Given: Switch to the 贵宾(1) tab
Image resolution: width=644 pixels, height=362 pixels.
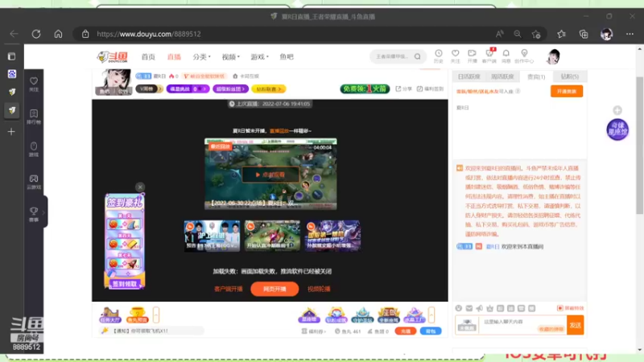Looking at the screenshot, I should pos(536,76).
